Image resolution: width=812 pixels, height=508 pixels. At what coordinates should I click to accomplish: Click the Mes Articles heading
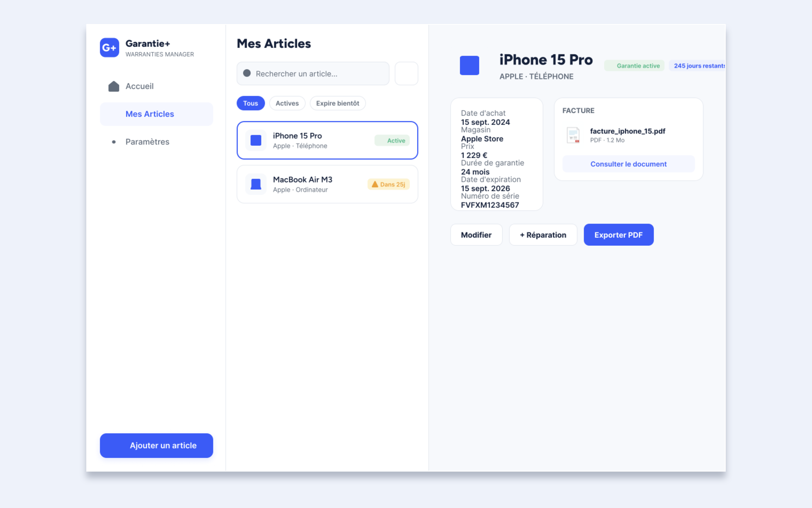[x=274, y=43]
